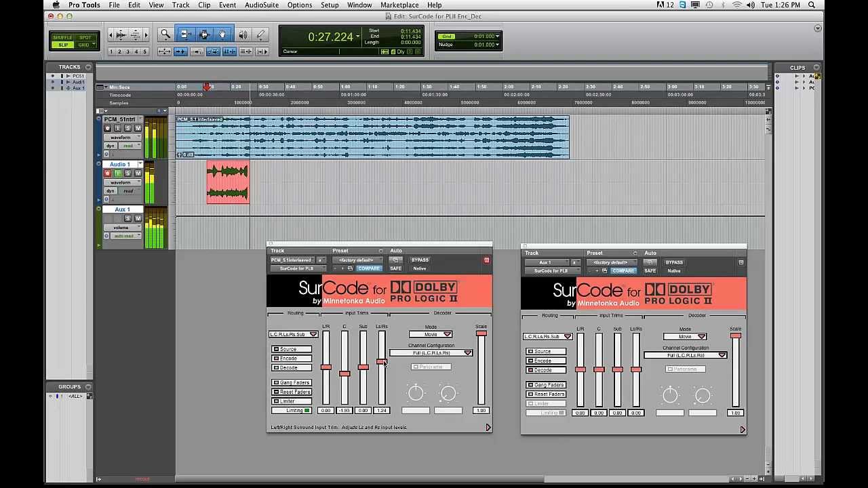Open Aux 1 volume view selector
This screenshot has height=488, width=868.
point(123,227)
